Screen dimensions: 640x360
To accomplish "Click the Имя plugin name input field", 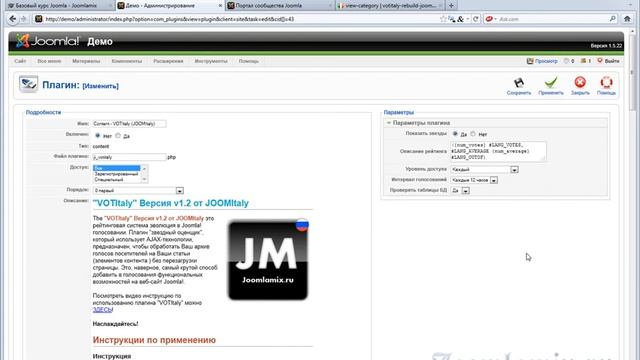I will (x=129, y=124).
